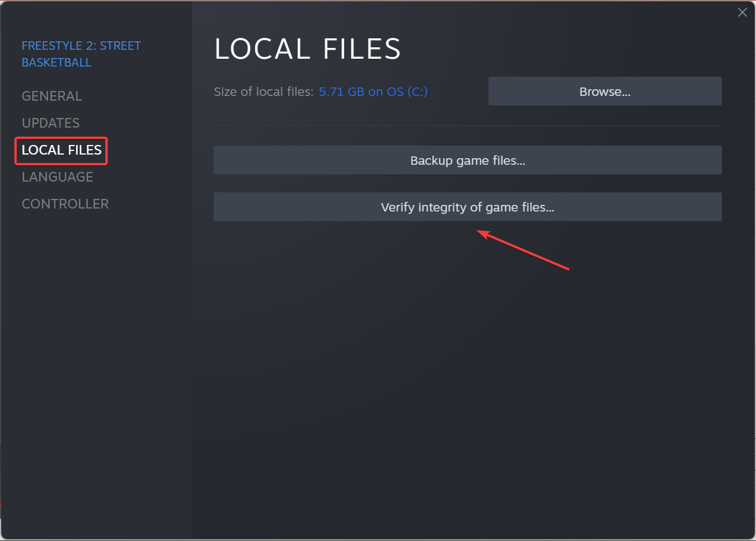Viewport: 756px width, 541px height.
Task: Open the General settings tab
Action: pos(51,96)
